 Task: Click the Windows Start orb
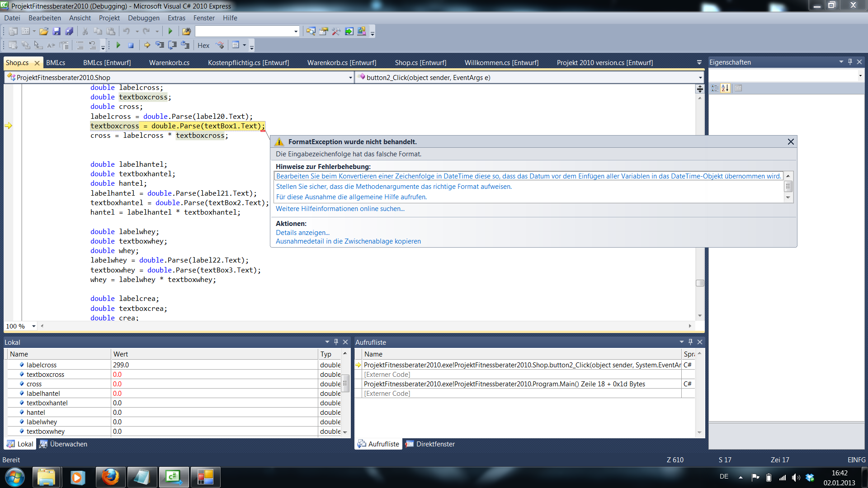pos(15,477)
